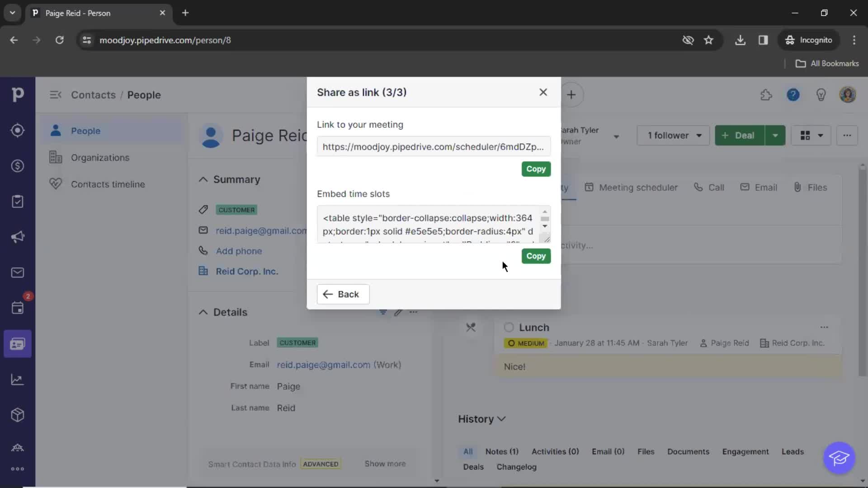Click the 1 follower dropdown
The height and width of the screenshot is (488, 868).
click(674, 135)
